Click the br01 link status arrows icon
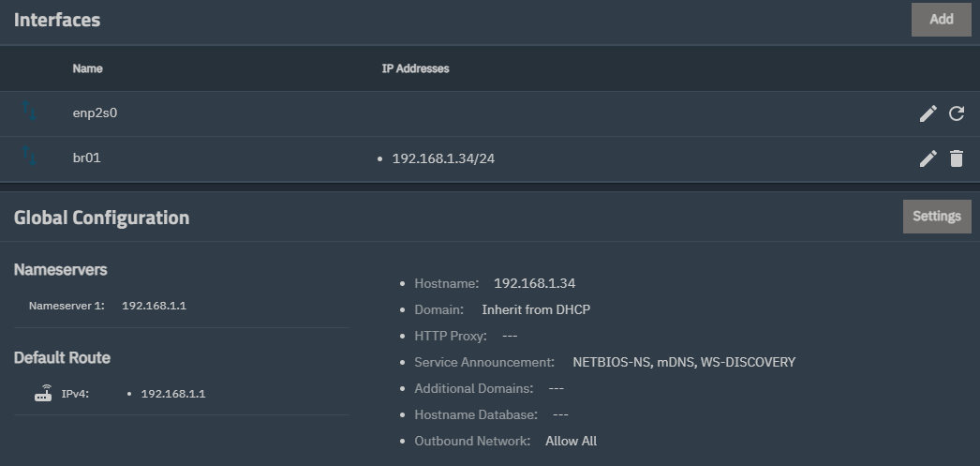The height and width of the screenshot is (466, 980). click(29, 156)
